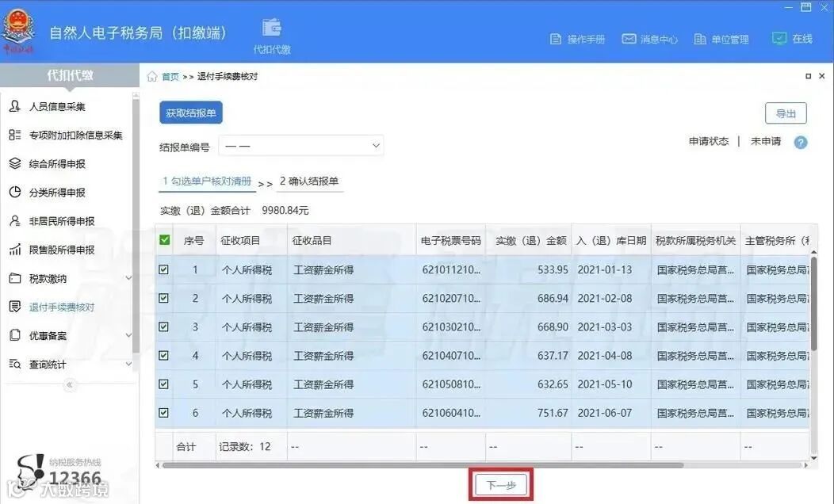Click the table horizontal scrollbar
834x504 pixels.
point(423,465)
